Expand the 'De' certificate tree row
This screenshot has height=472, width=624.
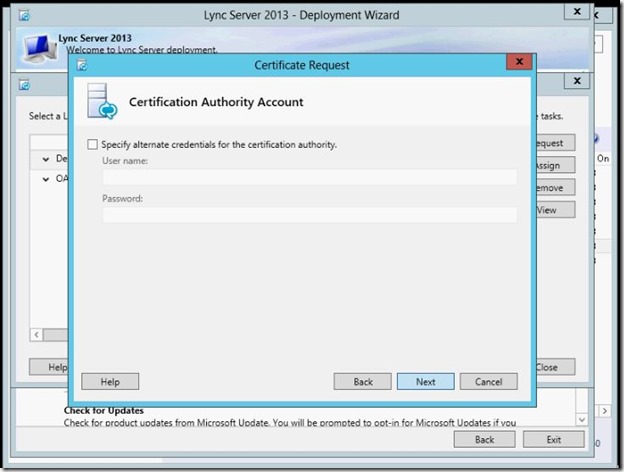(46, 159)
